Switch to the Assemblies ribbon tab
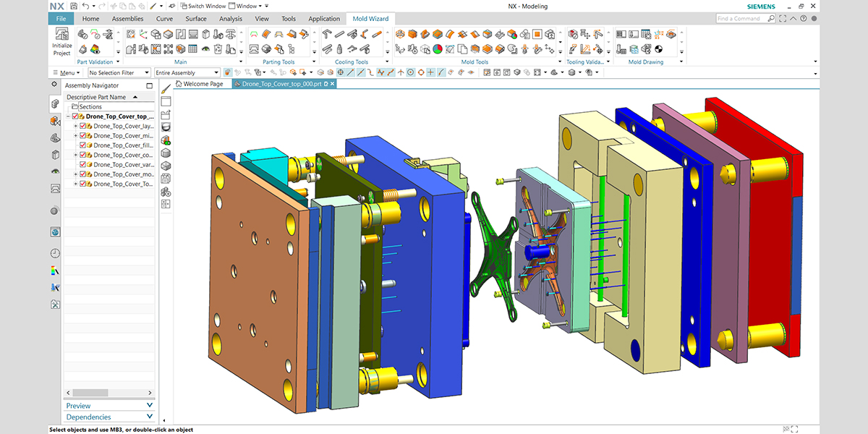This screenshot has height=434, width=868. [127, 19]
